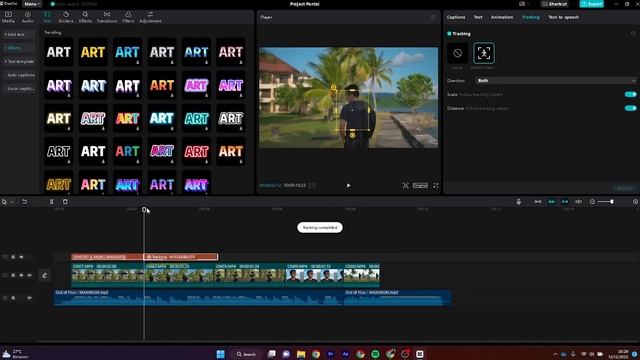Click the Delete trash icon in timeline toolbar

pos(65,202)
